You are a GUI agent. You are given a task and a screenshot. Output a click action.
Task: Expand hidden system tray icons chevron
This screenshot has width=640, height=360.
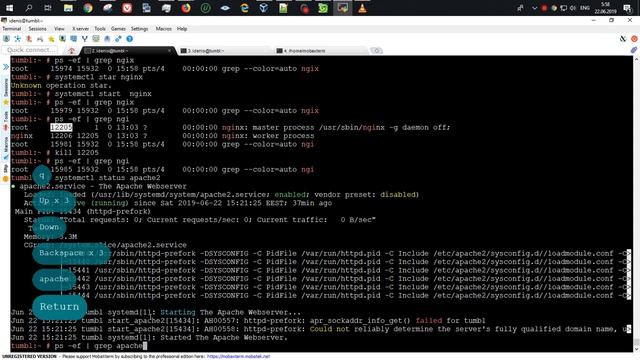click(534, 8)
